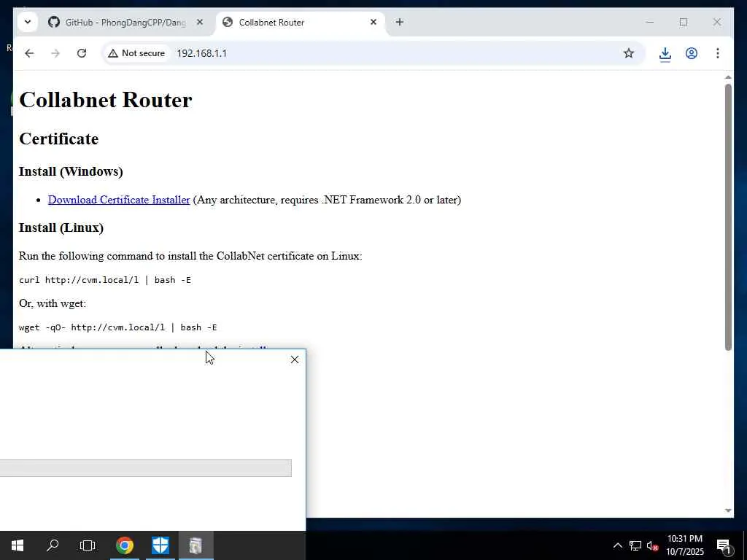Open the Not secure site info chip

(136, 53)
